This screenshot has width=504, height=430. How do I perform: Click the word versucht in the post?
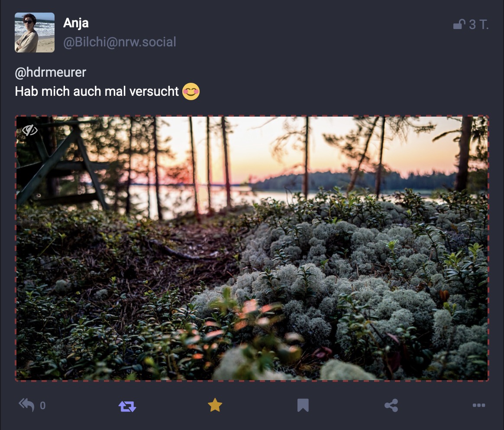pos(154,91)
